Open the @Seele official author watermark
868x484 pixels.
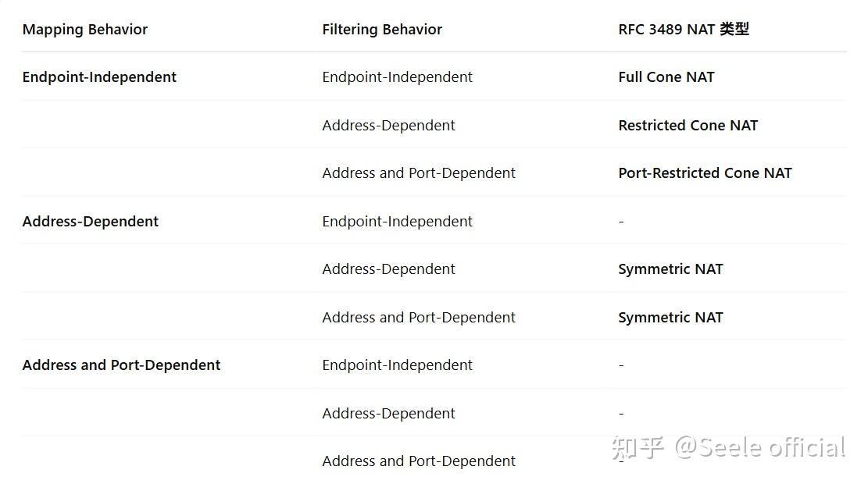pos(759,448)
